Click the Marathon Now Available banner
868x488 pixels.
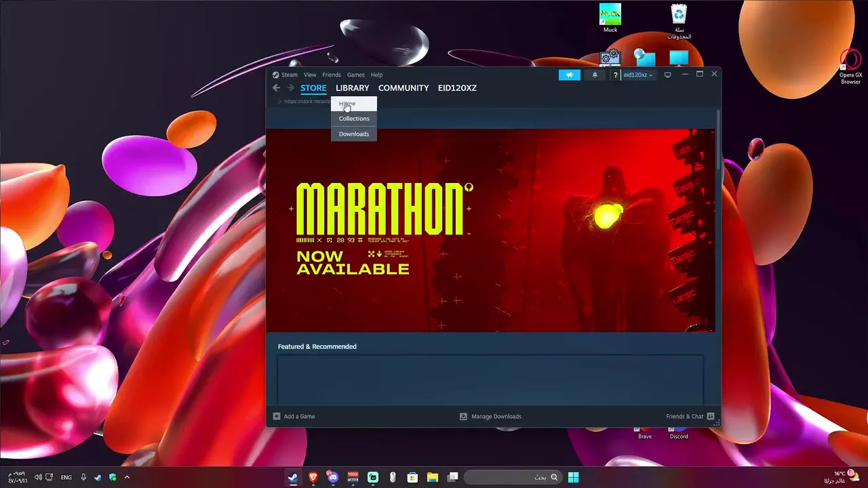point(490,230)
